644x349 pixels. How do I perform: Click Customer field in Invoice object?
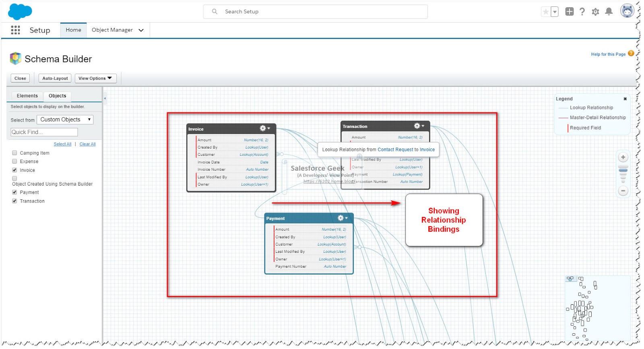[x=233, y=155]
